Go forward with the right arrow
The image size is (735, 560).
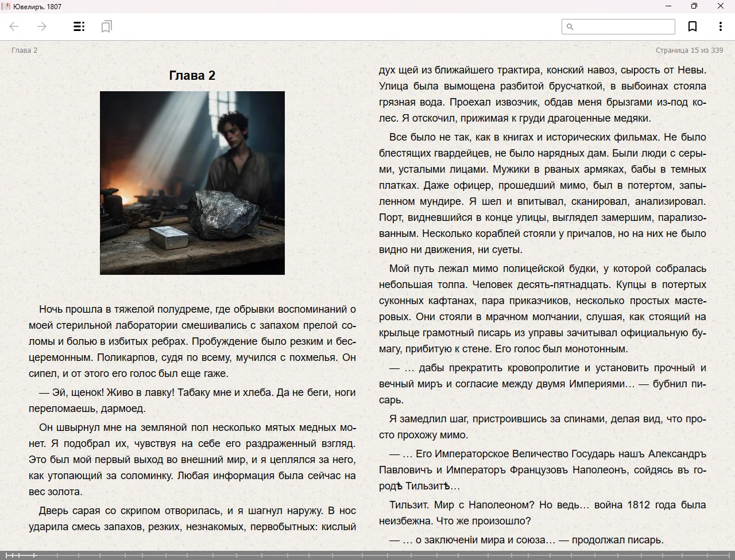click(42, 26)
